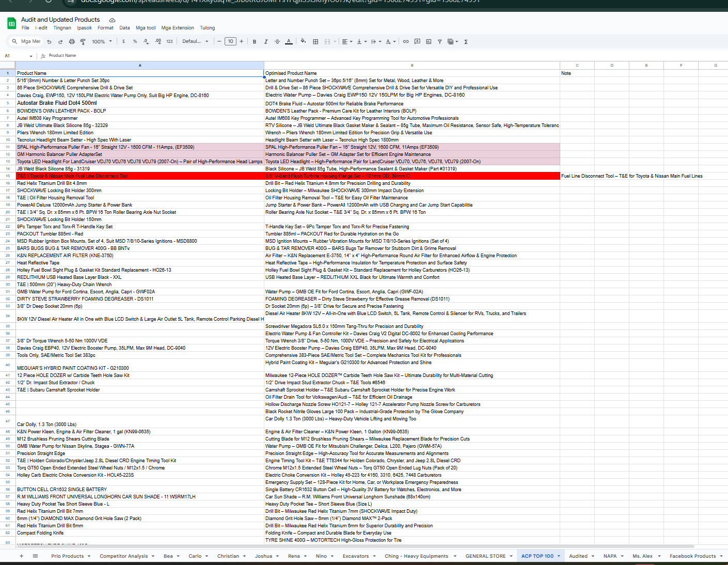Open the Tulong help menu
This screenshot has height=565, width=728.
(x=208, y=28)
